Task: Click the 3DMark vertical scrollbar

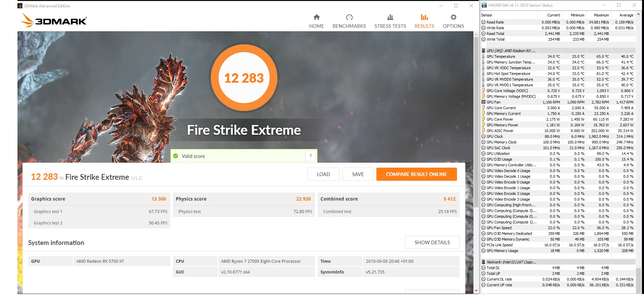Action: coord(476,122)
